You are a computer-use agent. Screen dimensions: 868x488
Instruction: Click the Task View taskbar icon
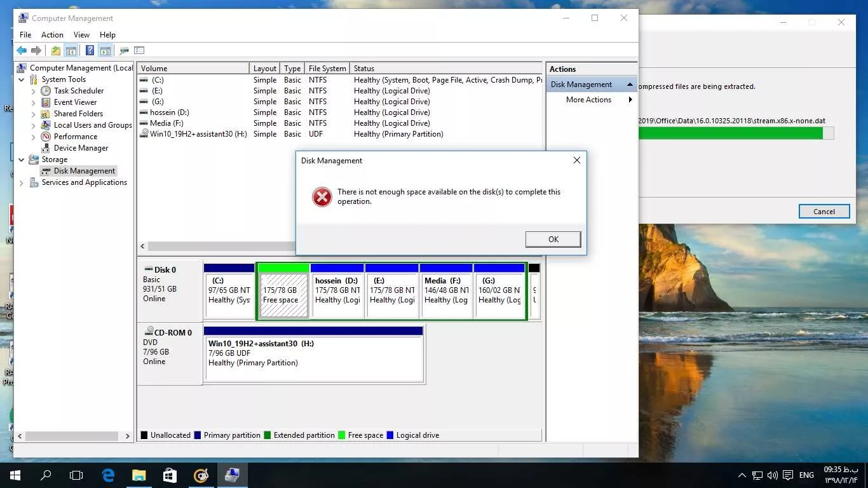76,475
